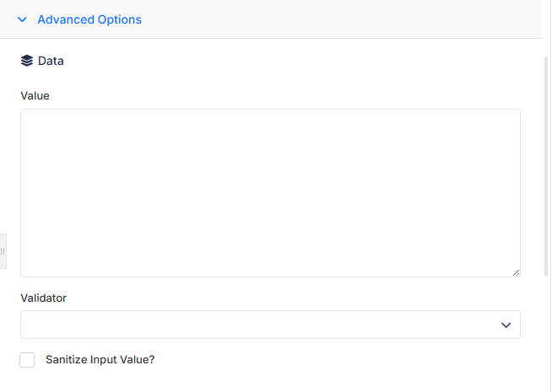Screen dimensions: 552x392
Task: Focus the empty Value text area
Action: (270, 193)
